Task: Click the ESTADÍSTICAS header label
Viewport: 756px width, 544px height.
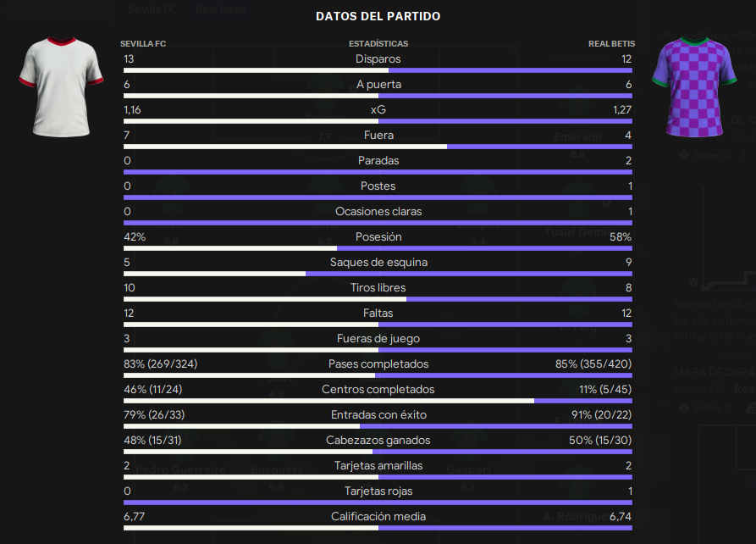Action: pos(378,43)
